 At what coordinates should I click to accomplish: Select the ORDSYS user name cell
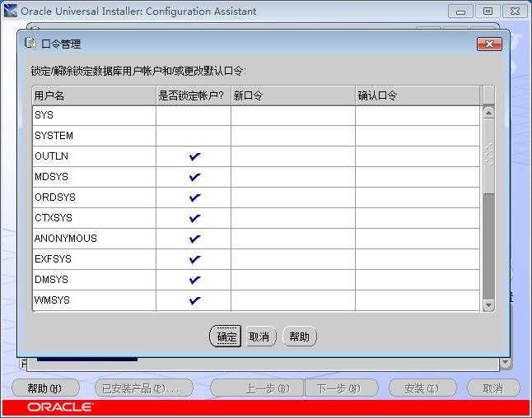coord(94,197)
